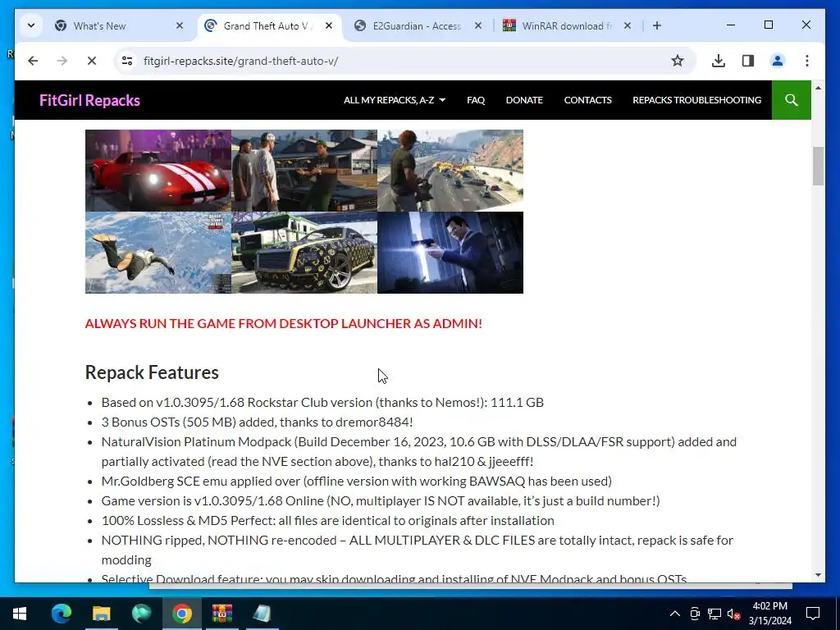Minimize the Chrome window
840x630 pixels.
pos(731,25)
